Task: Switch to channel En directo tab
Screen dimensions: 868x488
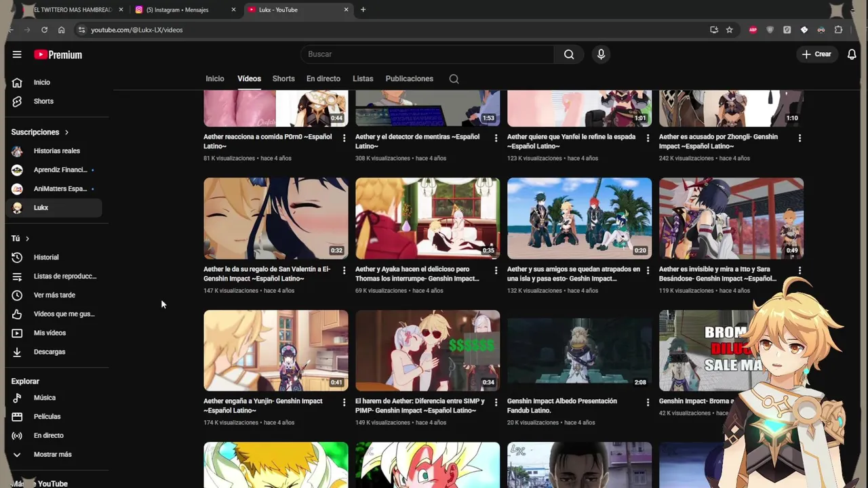Action: click(323, 79)
